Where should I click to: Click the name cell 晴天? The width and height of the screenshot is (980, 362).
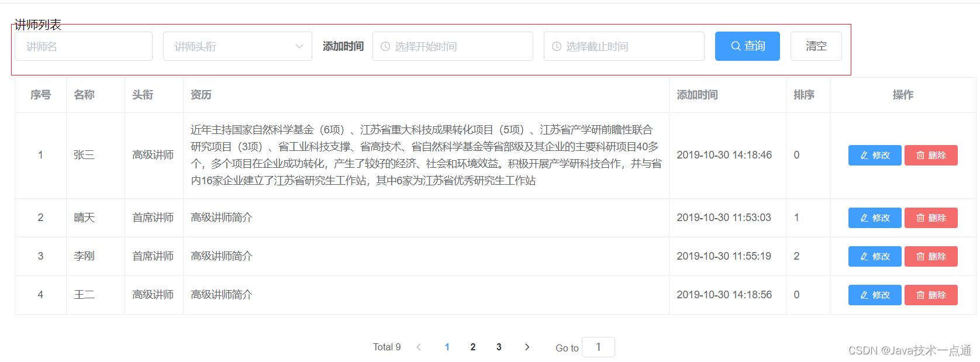[x=84, y=218]
